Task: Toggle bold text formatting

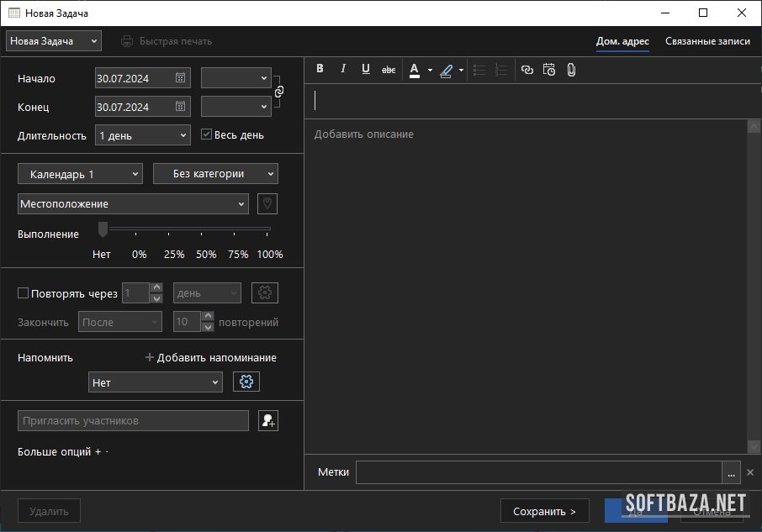Action: coord(320,70)
